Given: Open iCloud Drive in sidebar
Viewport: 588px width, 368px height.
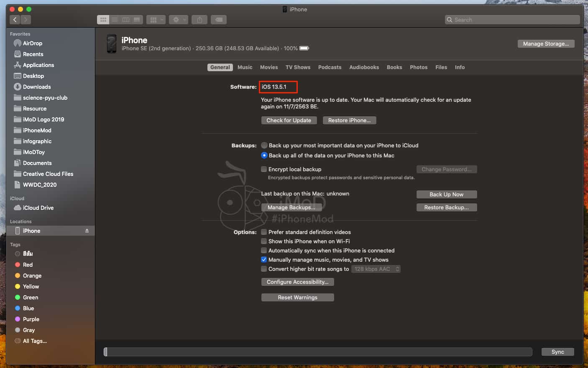Looking at the screenshot, I should point(38,208).
